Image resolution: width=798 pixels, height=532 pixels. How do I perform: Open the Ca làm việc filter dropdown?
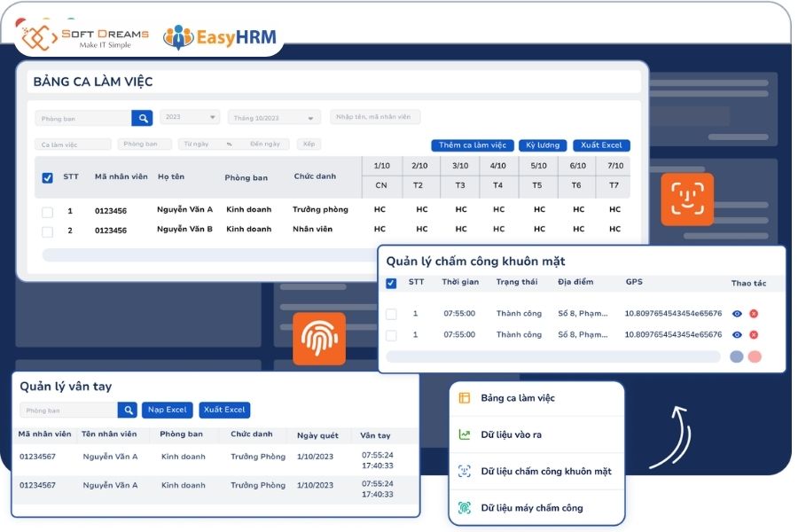tap(73, 145)
